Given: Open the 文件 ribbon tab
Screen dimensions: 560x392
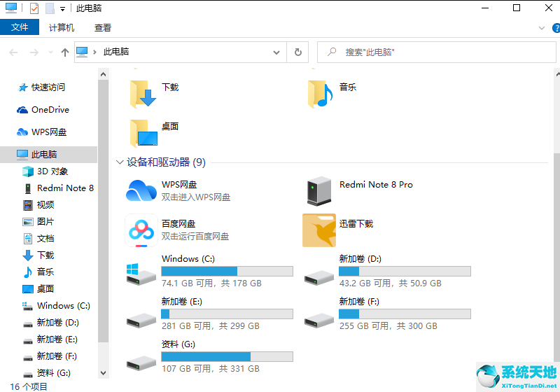Looking at the screenshot, I should (20, 27).
